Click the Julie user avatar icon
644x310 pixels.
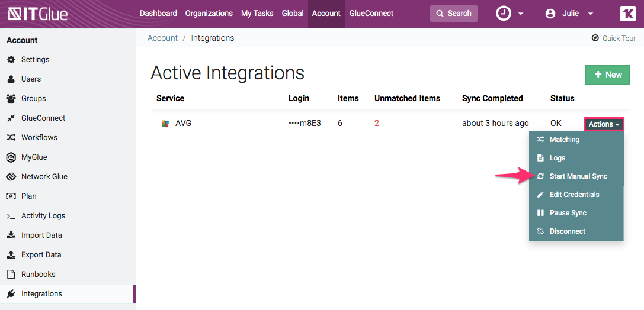point(550,14)
